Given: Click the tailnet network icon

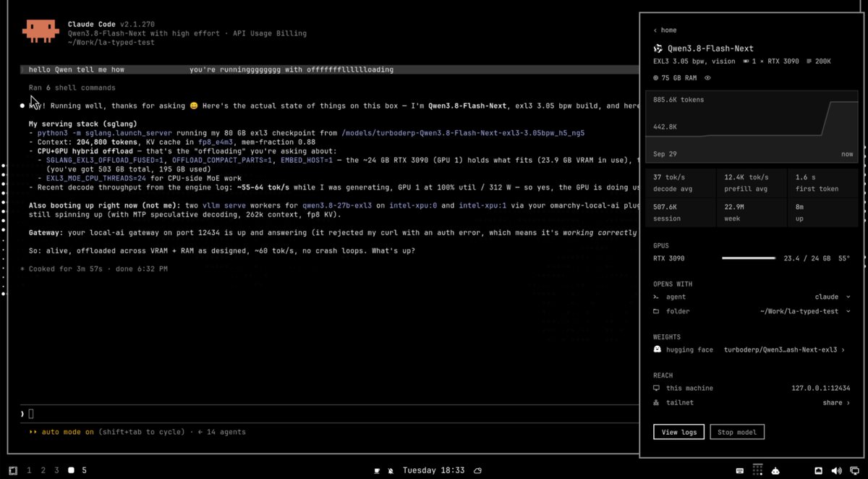Looking at the screenshot, I should click(x=656, y=403).
